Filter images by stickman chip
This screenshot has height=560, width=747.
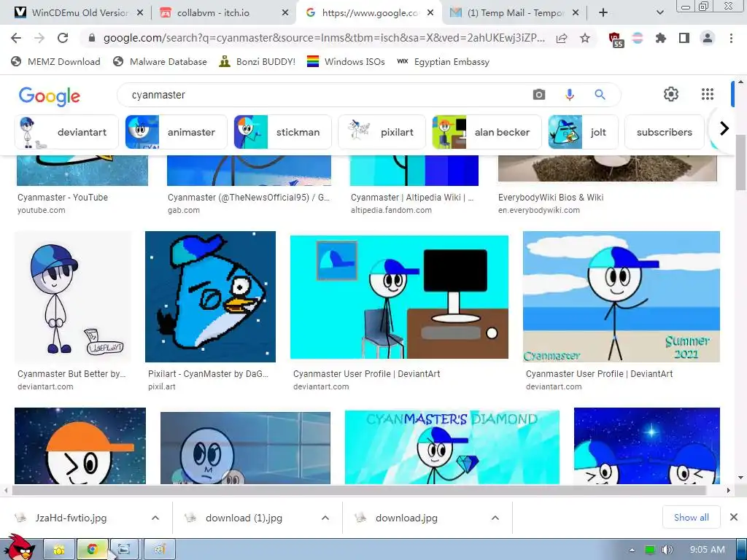[x=282, y=132]
